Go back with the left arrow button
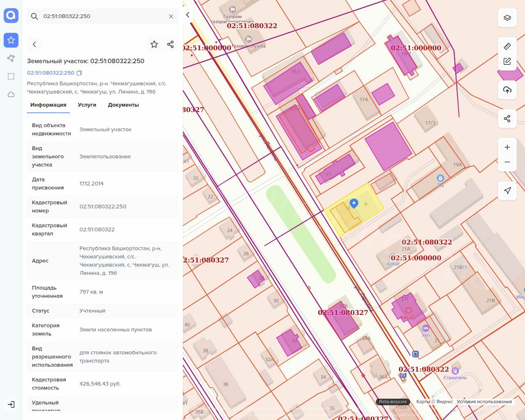Viewport: 525px width, 420px height. click(34, 44)
